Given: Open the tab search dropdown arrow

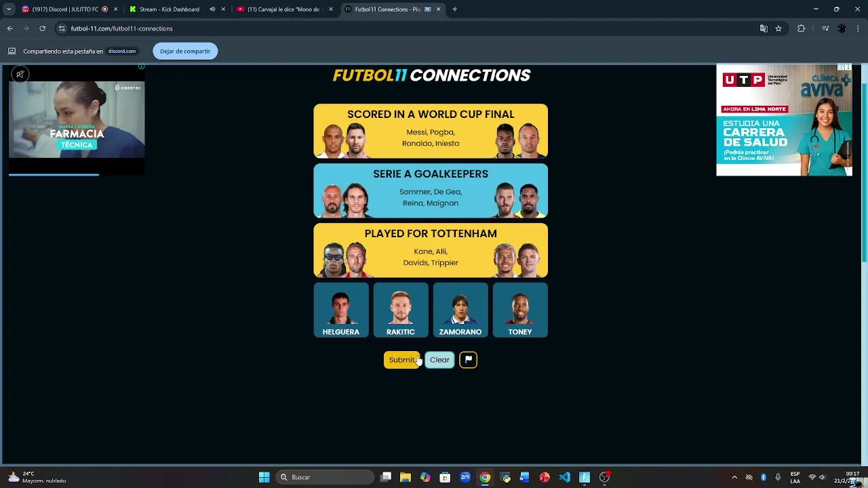Looking at the screenshot, I should pyautogui.click(x=8, y=9).
